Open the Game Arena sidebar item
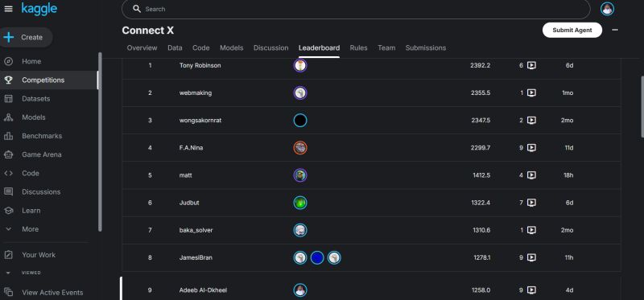Image resolution: width=644 pixels, height=300 pixels. [x=42, y=154]
